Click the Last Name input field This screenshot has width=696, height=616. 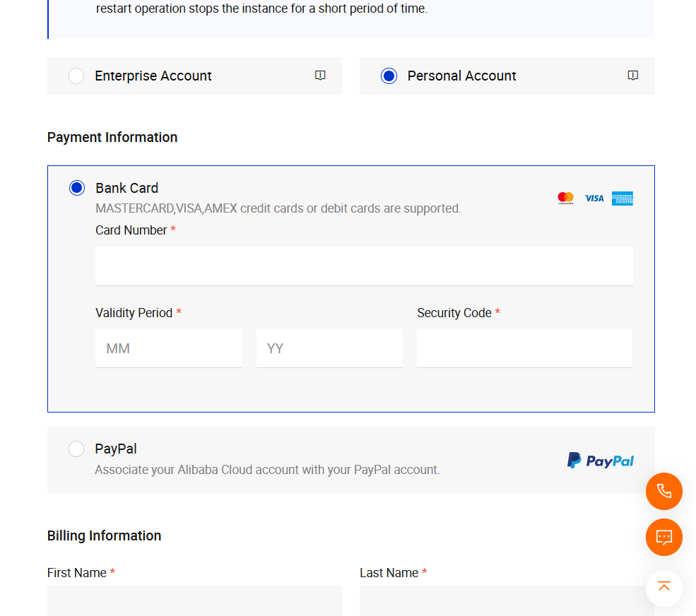pyautogui.click(x=507, y=601)
